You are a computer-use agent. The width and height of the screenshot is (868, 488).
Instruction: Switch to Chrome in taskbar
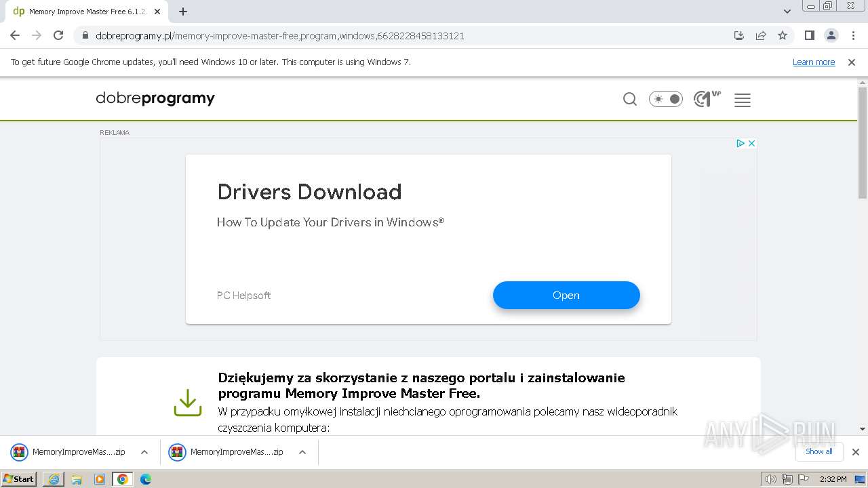click(x=123, y=479)
